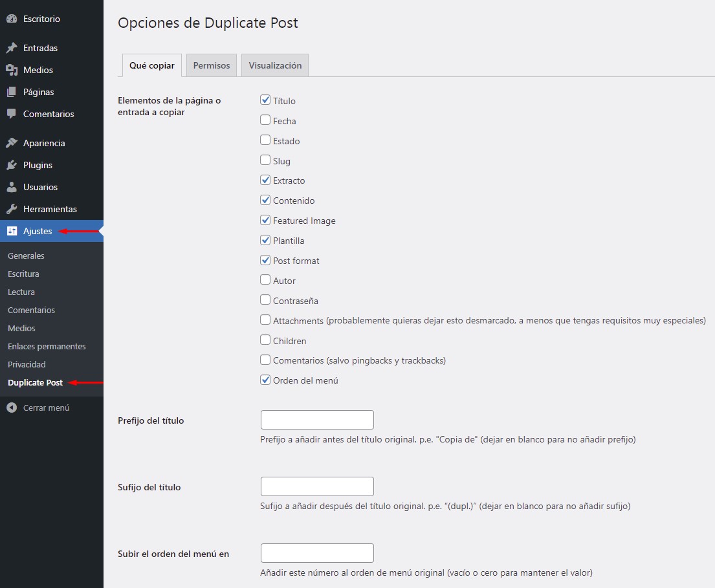Click the Medios media icon
The height and width of the screenshot is (588, 715).
pyautogui.click(x=12, y=70)
